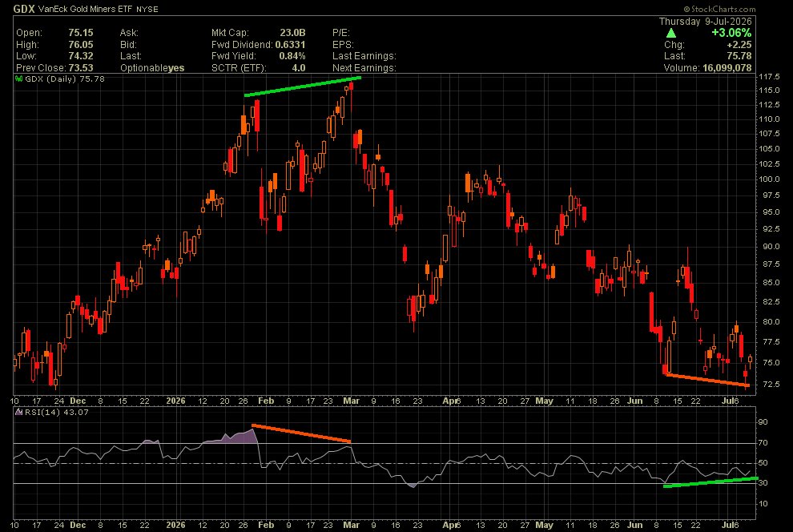Click the Bid: label

pos(128,45)
